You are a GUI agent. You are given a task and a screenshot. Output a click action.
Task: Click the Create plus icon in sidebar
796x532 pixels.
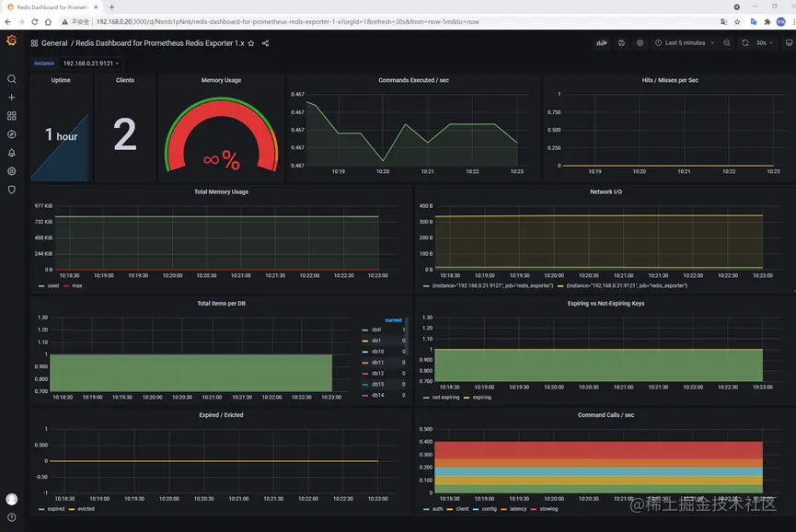click(x=12, y=98)
